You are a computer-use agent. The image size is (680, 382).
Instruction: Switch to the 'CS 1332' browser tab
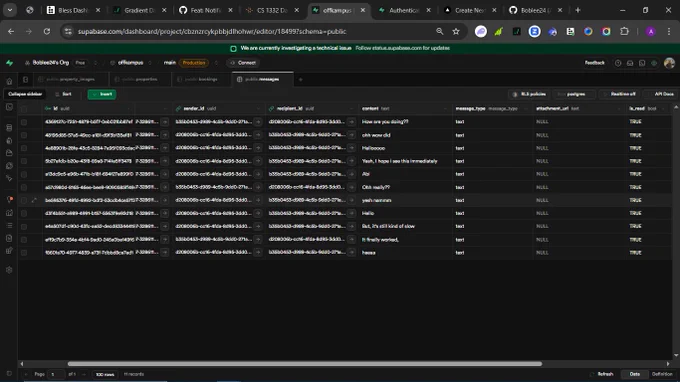point(272,10)
